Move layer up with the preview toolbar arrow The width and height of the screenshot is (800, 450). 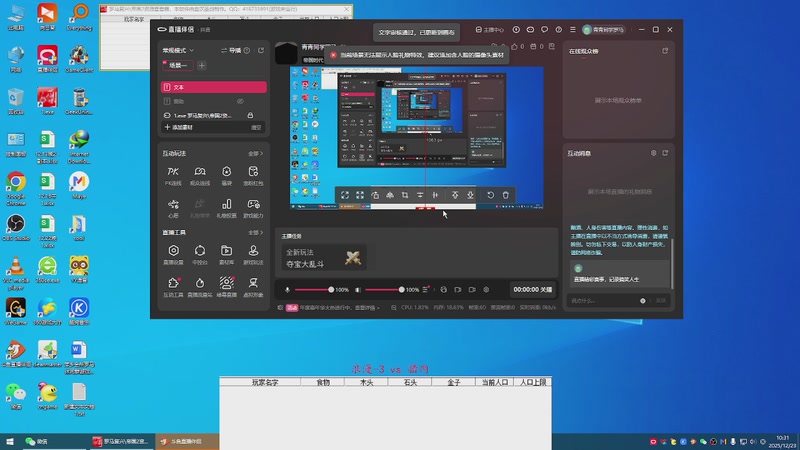point(455,195)
